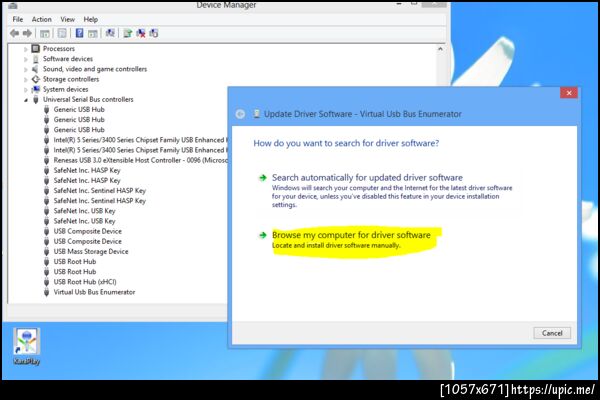600x400 pixels.
Task: Click the last toolbar icon after the red X
Action: pyautogui.click(x=154, y=33)
